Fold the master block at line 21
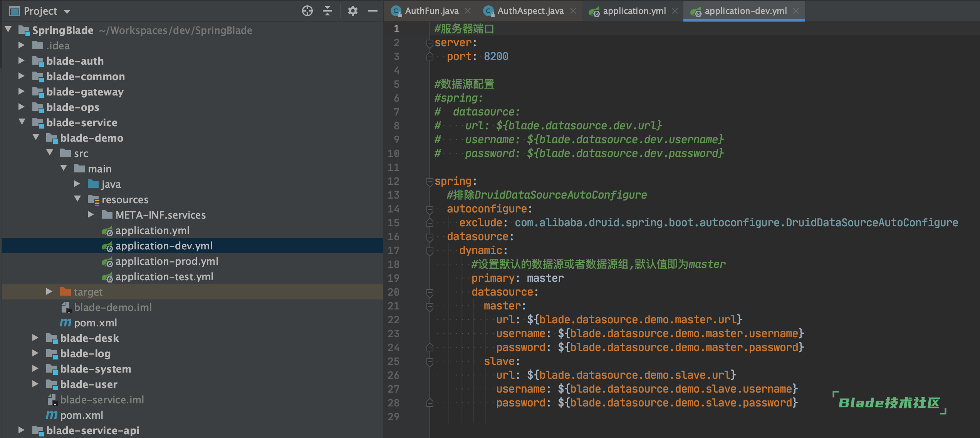 click(x=430, y=306)
